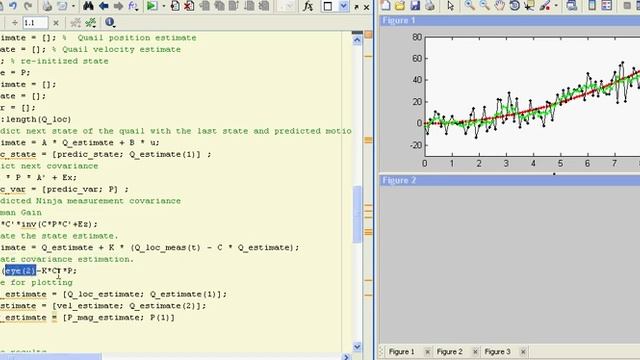Viewport: 640px width, 360px height.
Task: Click the evaluate cell and advance icon
Action: pyautogui.click(x=91, y=22)
